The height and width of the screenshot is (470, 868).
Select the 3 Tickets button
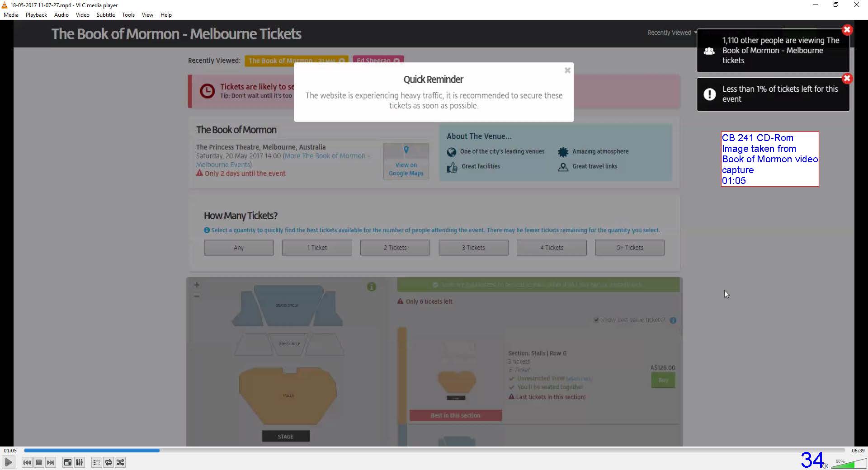tap(473, 248)
